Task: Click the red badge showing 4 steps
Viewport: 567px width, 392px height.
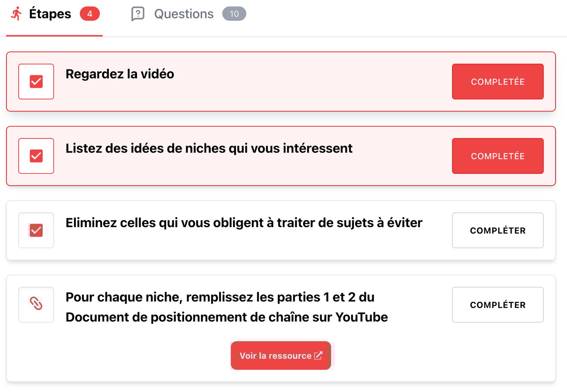Action: (x=89, y=14)
